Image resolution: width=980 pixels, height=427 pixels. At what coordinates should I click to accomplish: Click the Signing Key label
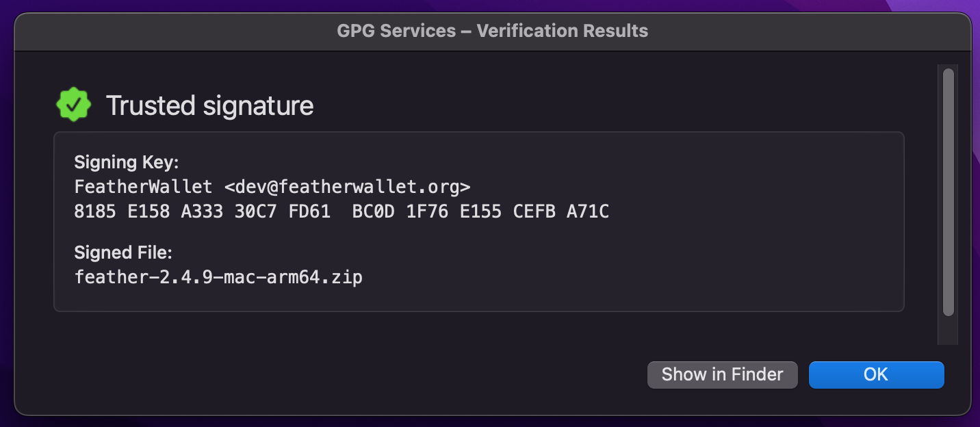click(x=126, y=163)
